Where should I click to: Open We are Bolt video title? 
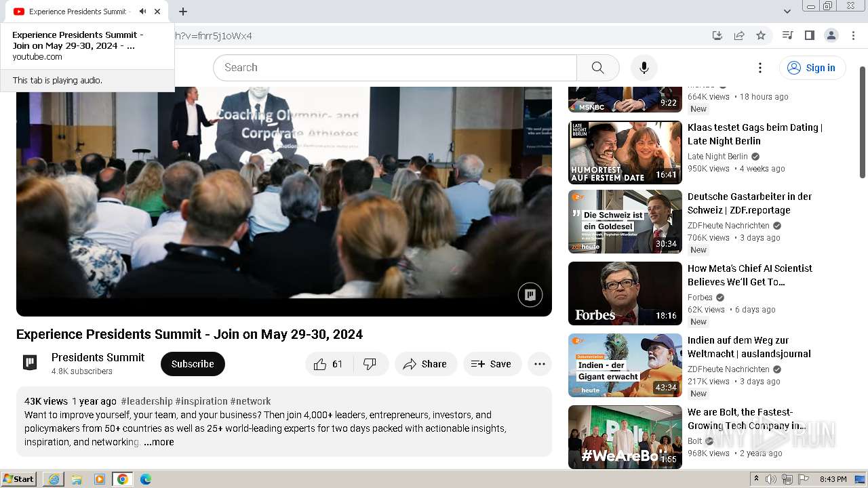(747, 419)
